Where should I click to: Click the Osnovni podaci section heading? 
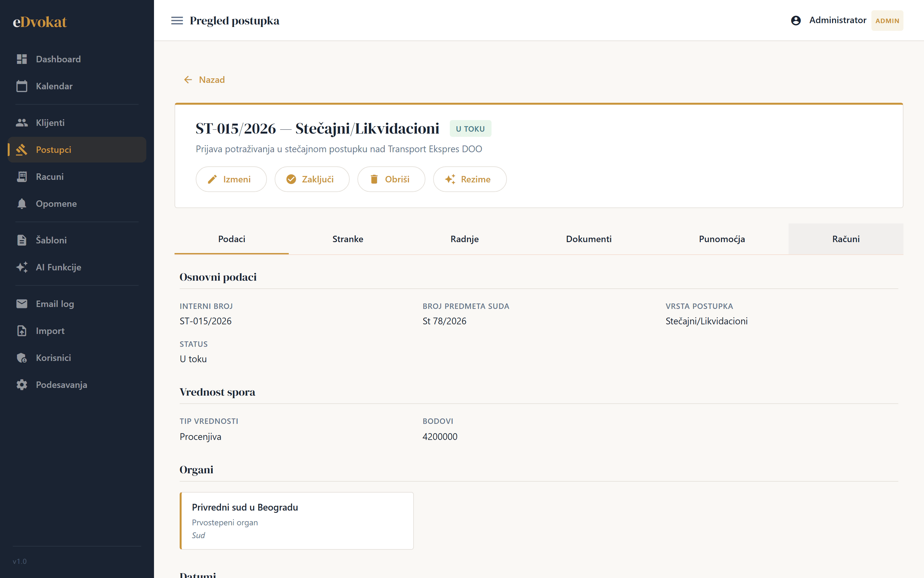pos(218,277)
